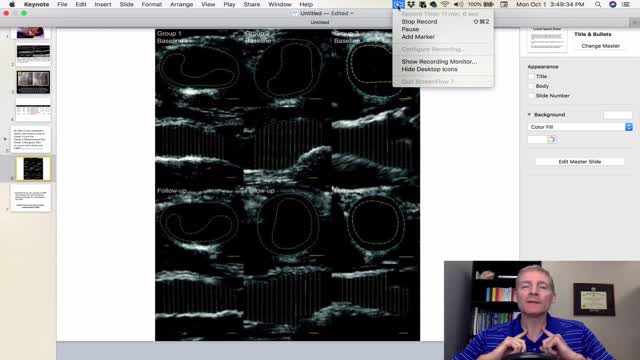
Task: Click the Change Master button
Action: [x=600, y=46]
